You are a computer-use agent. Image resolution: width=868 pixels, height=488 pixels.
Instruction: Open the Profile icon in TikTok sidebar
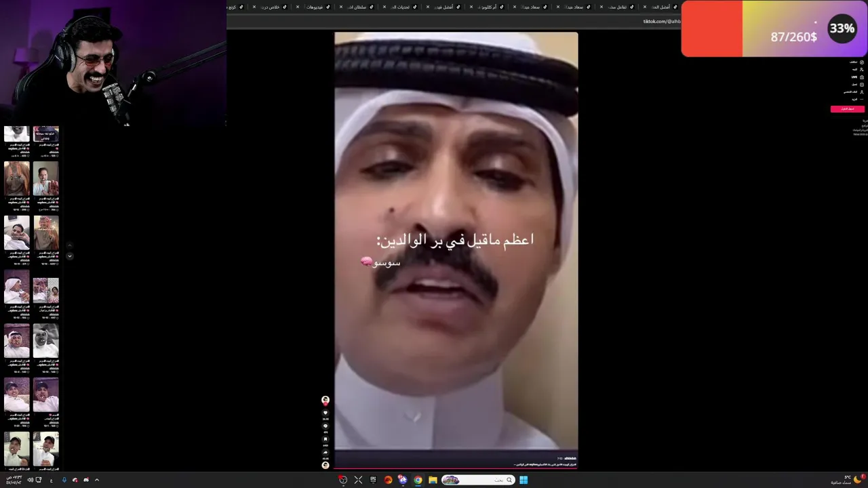(862, 91)
